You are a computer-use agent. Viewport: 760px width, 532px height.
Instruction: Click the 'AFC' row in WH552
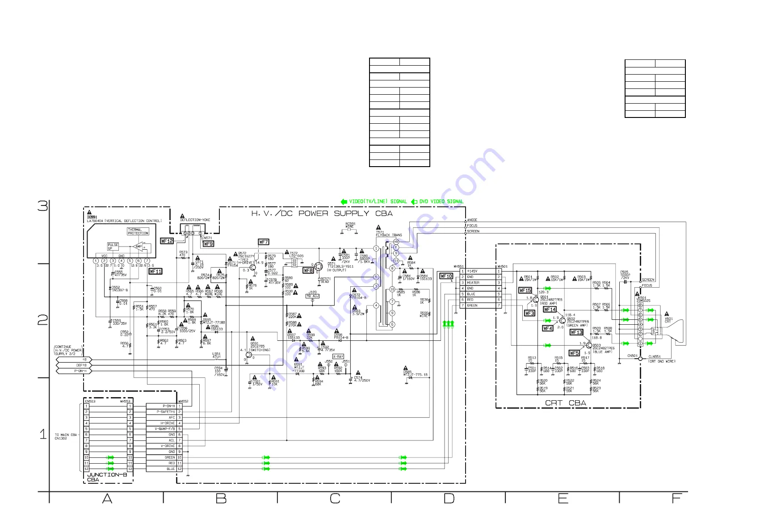click(x=164, y=418)
